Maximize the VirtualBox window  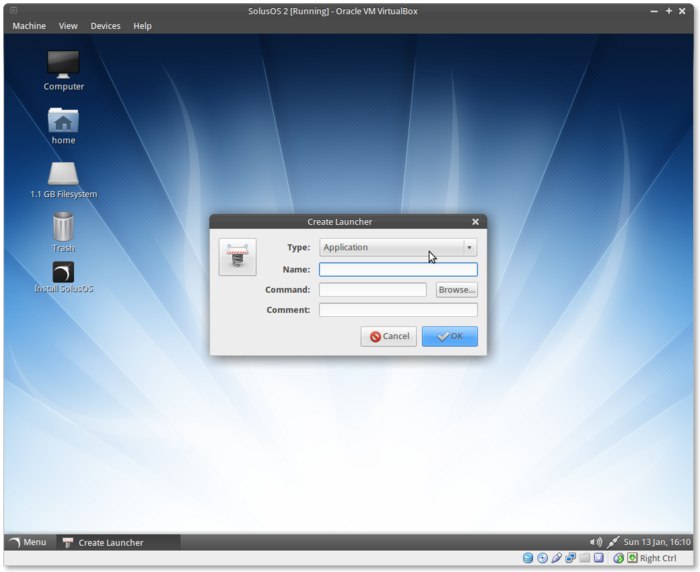click(669, 11)
